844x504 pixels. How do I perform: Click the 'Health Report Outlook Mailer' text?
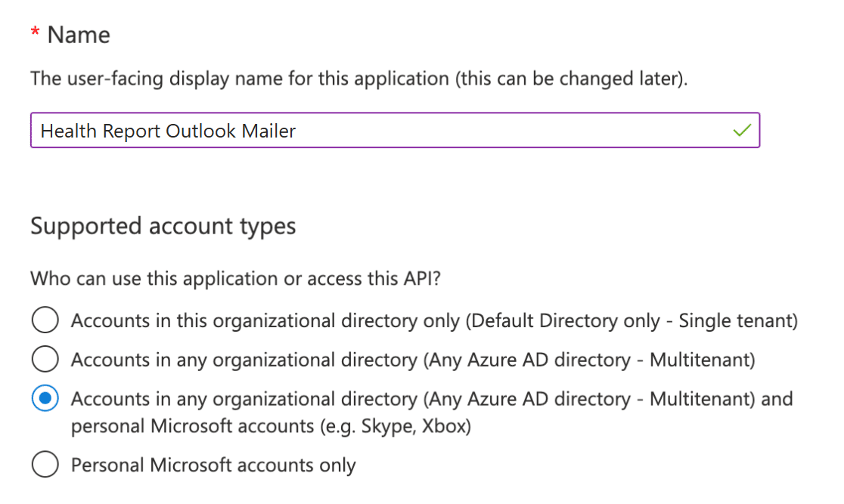[168, 131]
